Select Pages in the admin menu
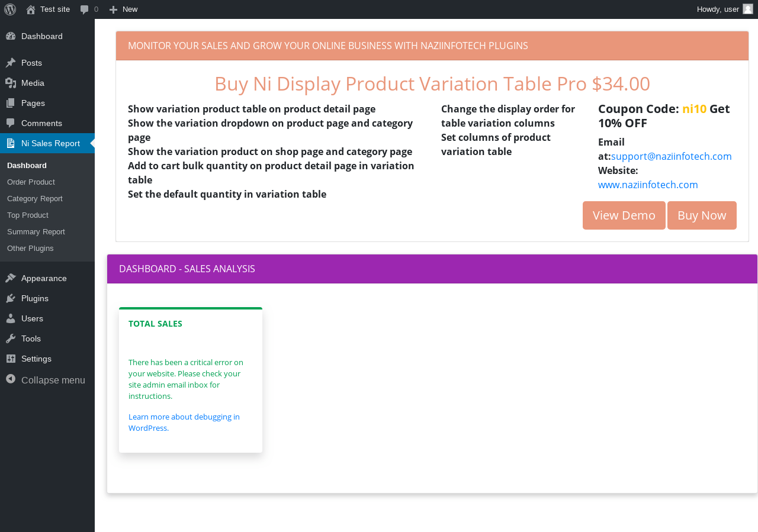Viewport: 758px width, 532px height. (47, 103)
